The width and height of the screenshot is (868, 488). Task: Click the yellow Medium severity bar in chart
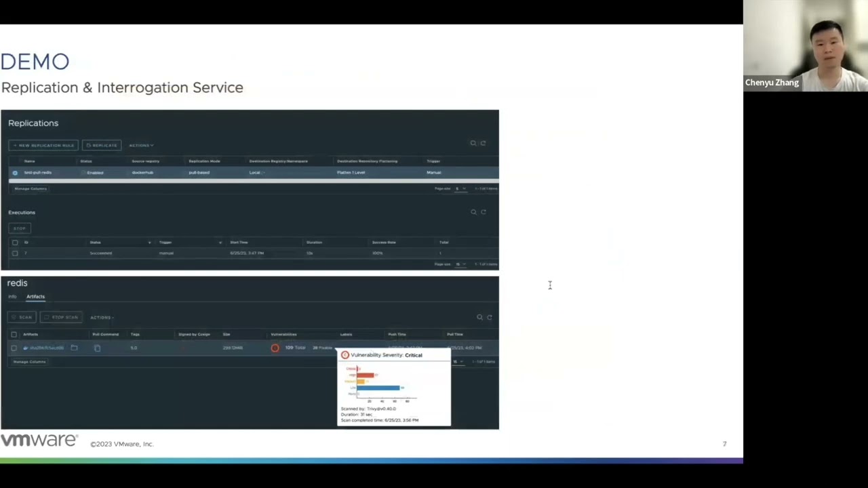[361, 381]
